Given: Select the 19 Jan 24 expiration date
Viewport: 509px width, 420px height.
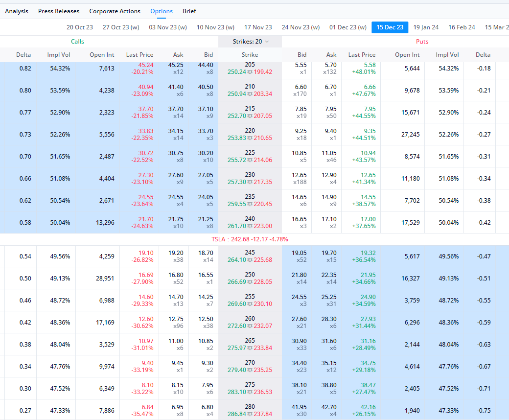Looking at the screenshot, I should click(x=426, y=27).
